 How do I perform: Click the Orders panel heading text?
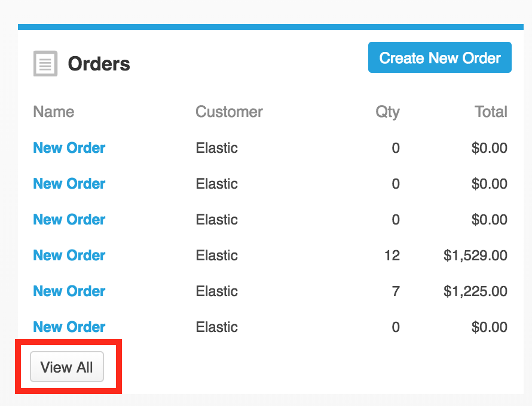[99, 64]
